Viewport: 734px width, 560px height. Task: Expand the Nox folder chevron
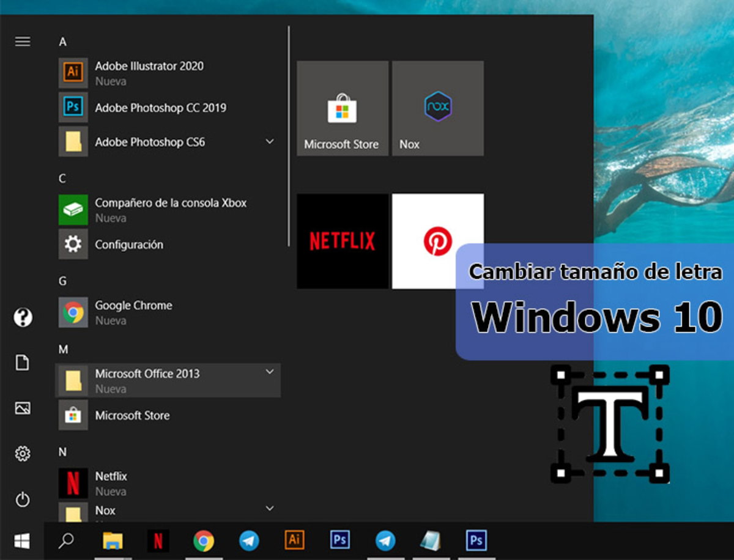point(270,509)
